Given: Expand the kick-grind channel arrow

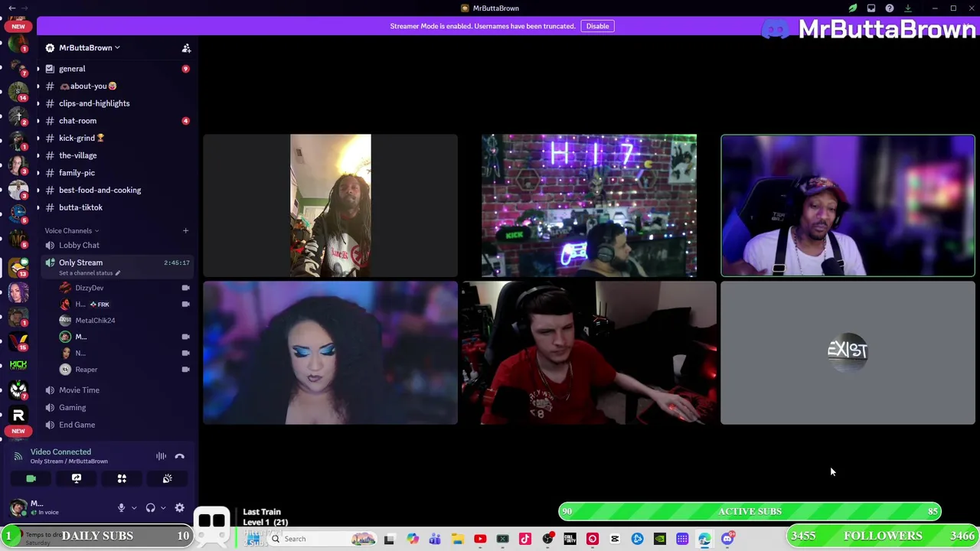Looking at the screenshot, I should (38, 139).
